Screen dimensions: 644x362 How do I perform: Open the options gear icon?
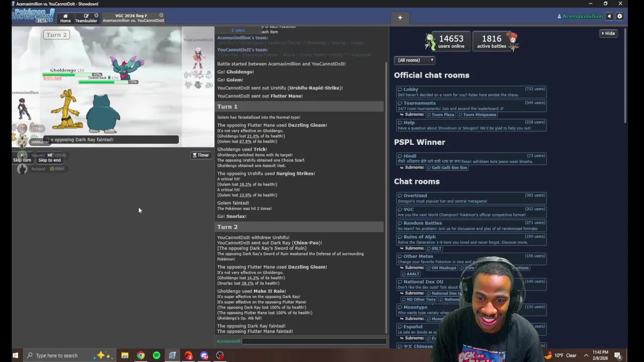click(620, 16)
